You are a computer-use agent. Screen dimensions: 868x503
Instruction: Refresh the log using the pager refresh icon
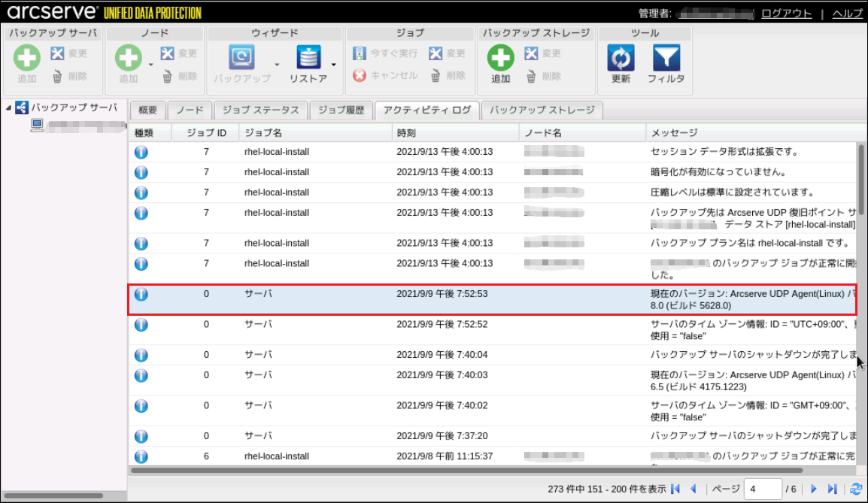pyautogui.click(x=856, y=489)
